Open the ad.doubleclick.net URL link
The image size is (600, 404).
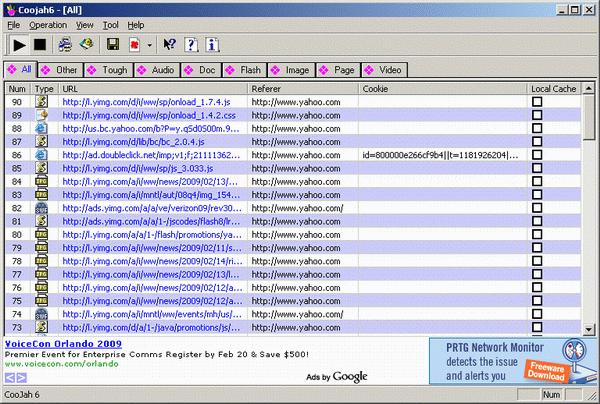(x=151, y=155)
